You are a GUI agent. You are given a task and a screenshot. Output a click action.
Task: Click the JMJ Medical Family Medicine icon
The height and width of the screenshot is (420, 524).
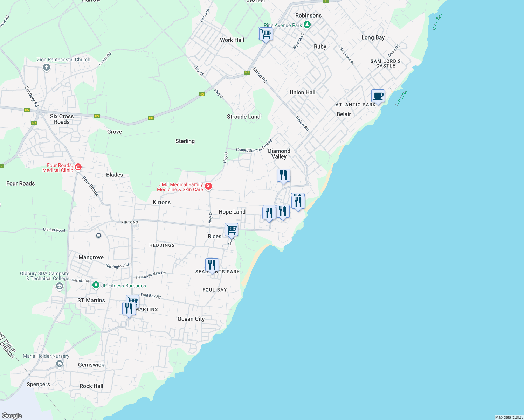coord(208,186)
